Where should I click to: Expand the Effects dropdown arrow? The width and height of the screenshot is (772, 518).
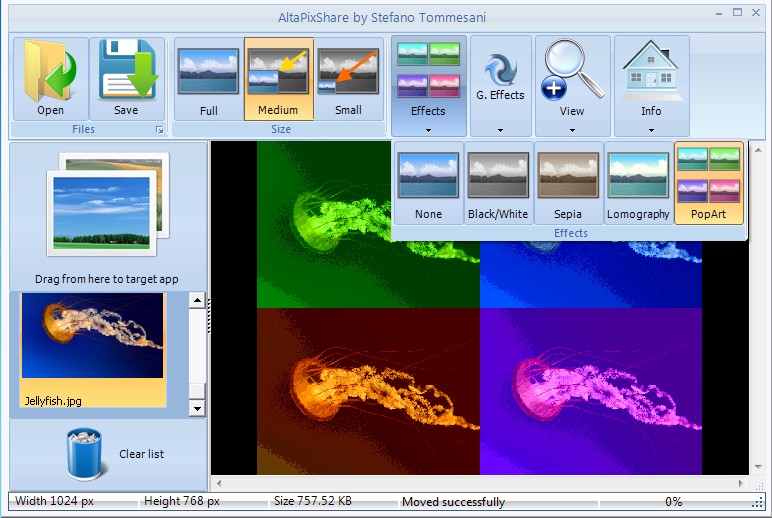(x=428, y=129)
